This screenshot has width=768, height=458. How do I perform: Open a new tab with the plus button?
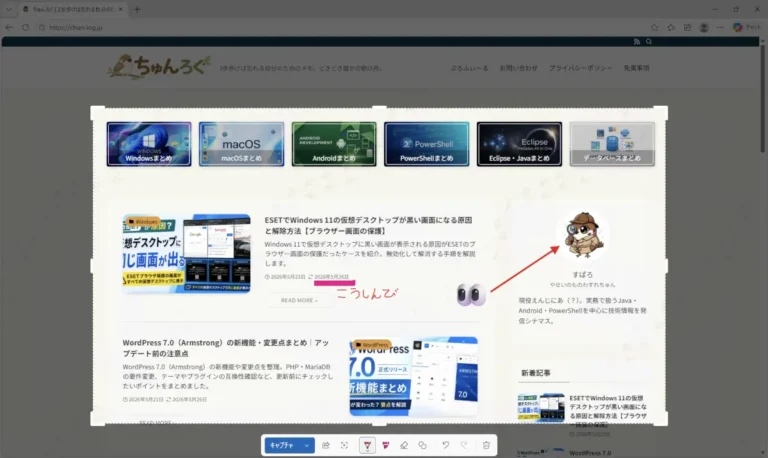pyautogui.click(x=138, y=9)
